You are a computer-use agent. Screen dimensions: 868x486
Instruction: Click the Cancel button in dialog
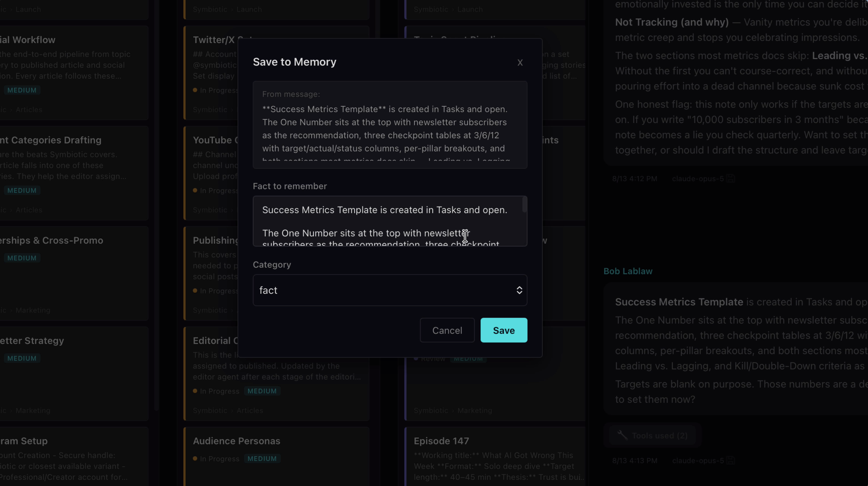tap(447, 330)
